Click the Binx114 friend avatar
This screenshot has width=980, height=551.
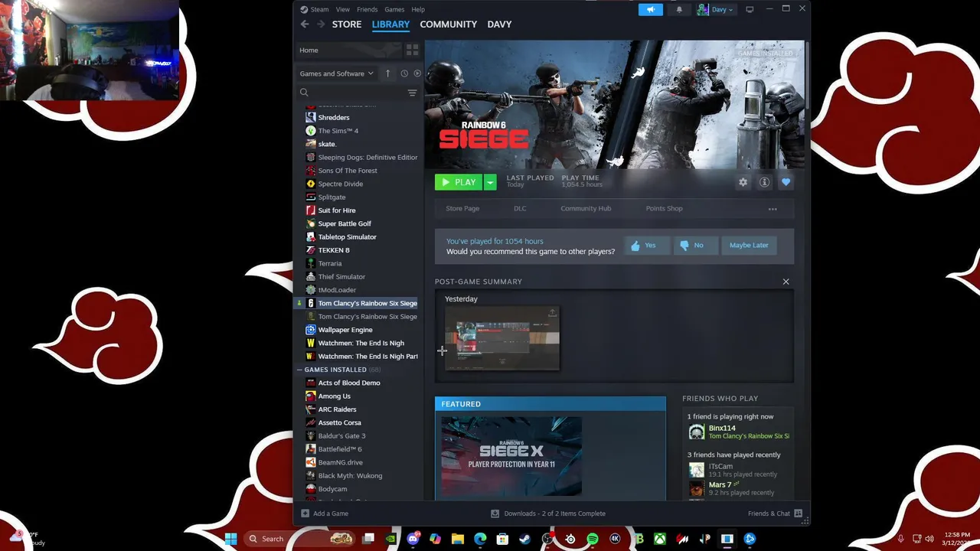pos(696,432)
